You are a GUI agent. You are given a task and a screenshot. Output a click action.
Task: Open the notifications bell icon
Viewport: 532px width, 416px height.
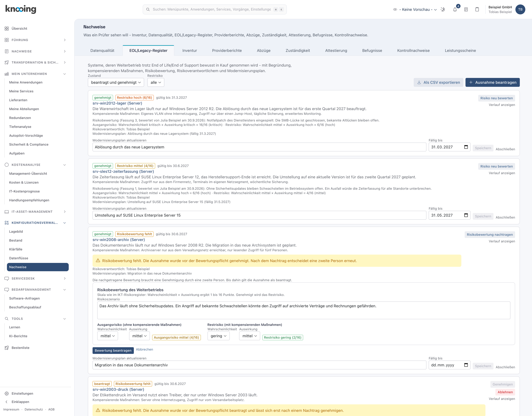tap(455, 10)
